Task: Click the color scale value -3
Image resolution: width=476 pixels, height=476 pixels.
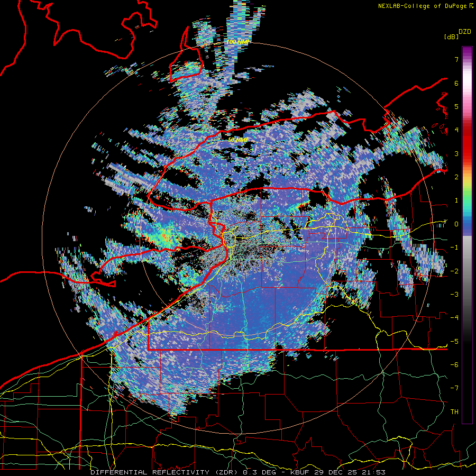Action: (454, 294)
